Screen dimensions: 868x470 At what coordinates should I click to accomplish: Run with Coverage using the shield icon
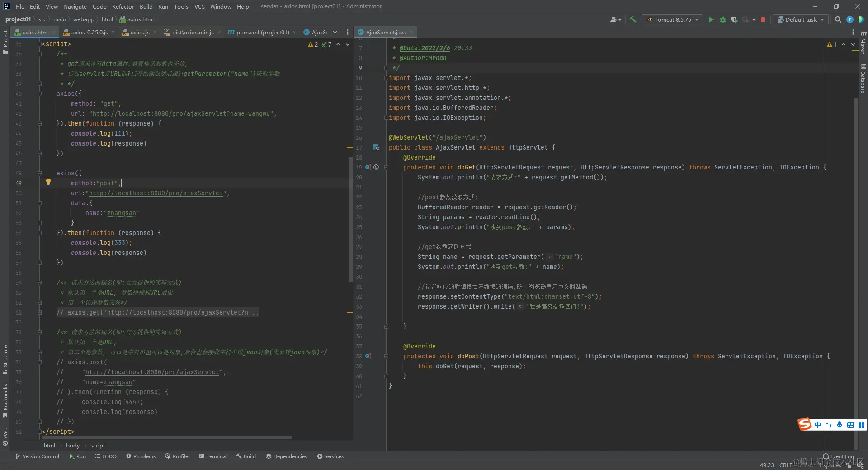734,19
